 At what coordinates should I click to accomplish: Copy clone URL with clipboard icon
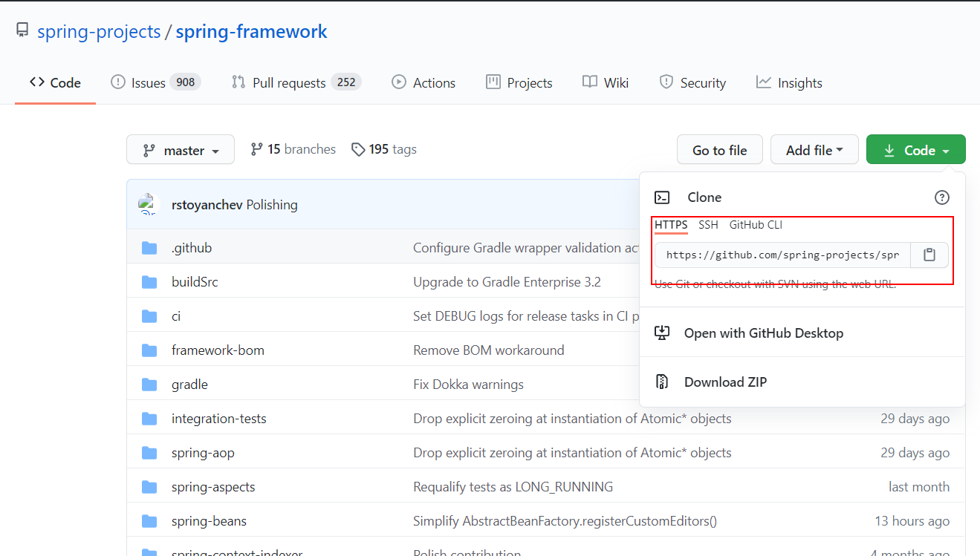coord(929,255)
